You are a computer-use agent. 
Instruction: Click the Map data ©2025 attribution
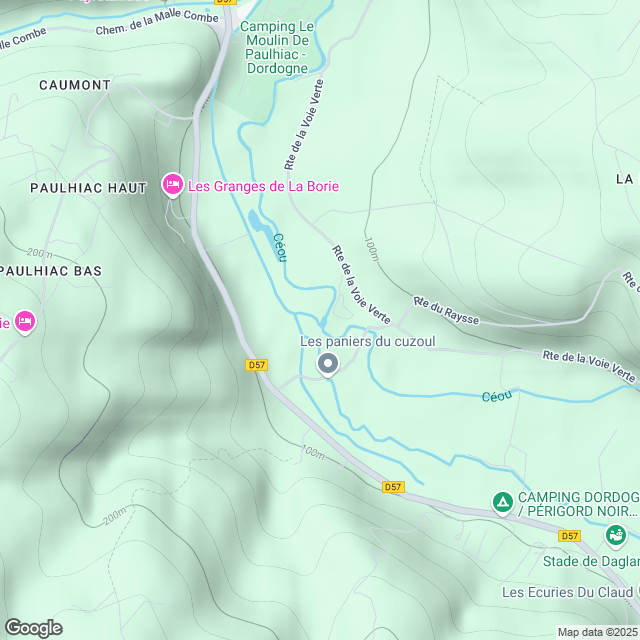coord(598,632)
